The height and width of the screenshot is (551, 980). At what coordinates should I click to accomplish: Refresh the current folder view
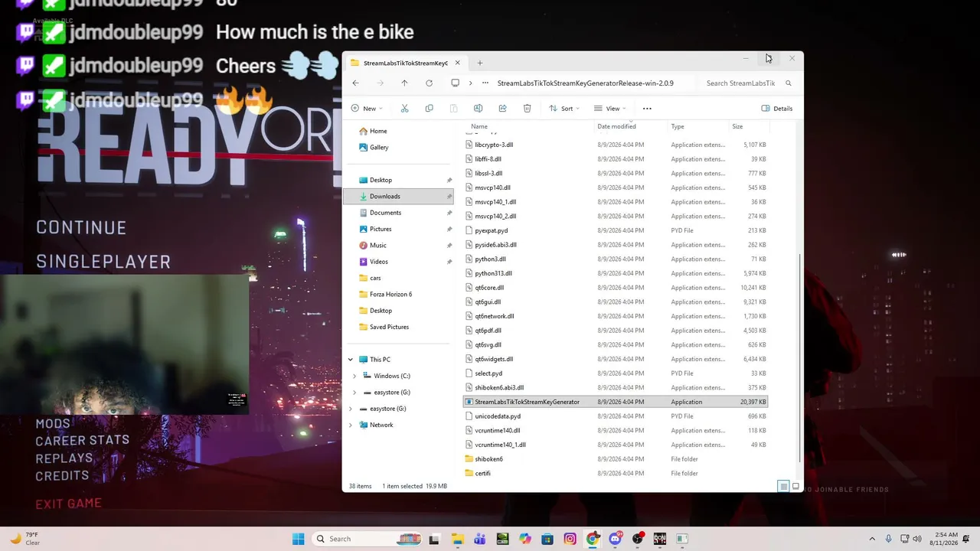pos(429,83)
